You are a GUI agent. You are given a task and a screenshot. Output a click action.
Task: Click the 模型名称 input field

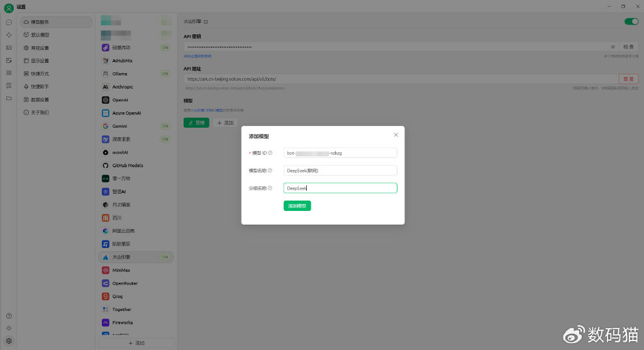[x=340, y=171]
